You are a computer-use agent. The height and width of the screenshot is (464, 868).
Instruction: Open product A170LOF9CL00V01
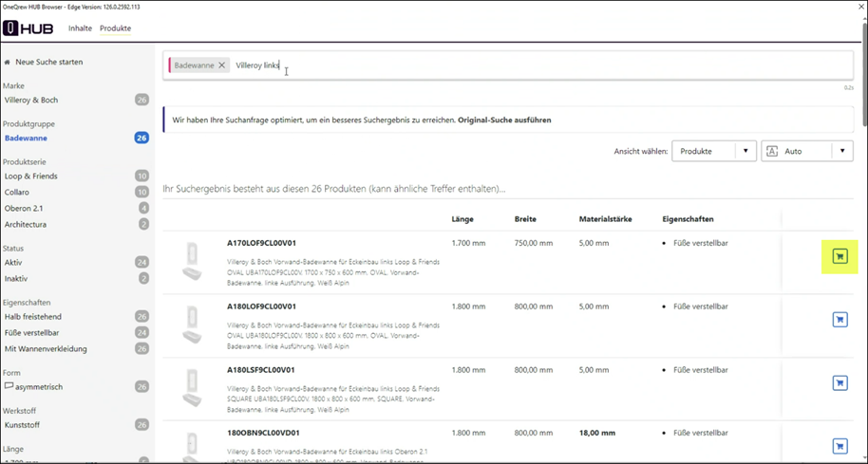click(261, 243)
